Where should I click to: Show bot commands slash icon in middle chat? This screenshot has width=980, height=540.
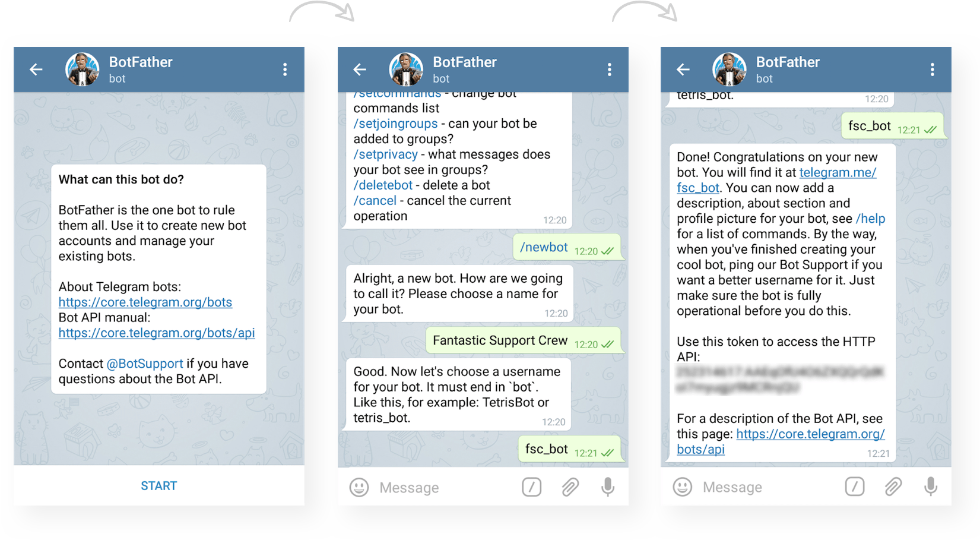[532, 488]
